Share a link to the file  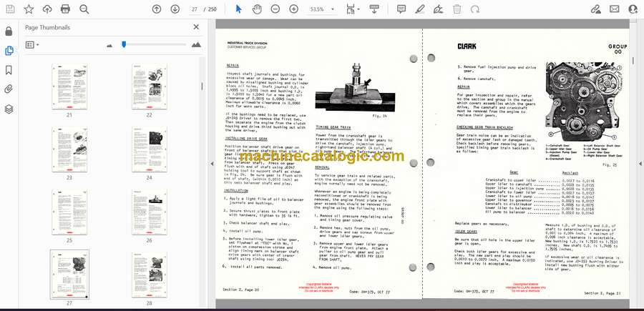coord(596,9)
